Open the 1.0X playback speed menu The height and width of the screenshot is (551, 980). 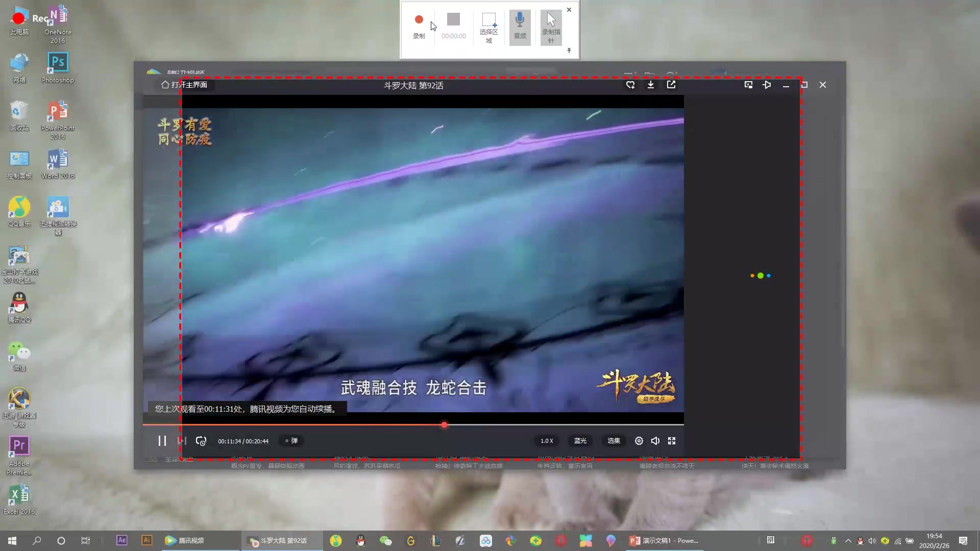(547, 441)
